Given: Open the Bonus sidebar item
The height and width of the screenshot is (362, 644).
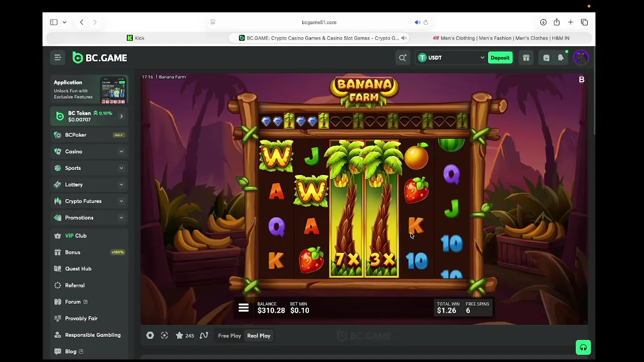Looking at the screenshot, I should (x=89, y=252).
